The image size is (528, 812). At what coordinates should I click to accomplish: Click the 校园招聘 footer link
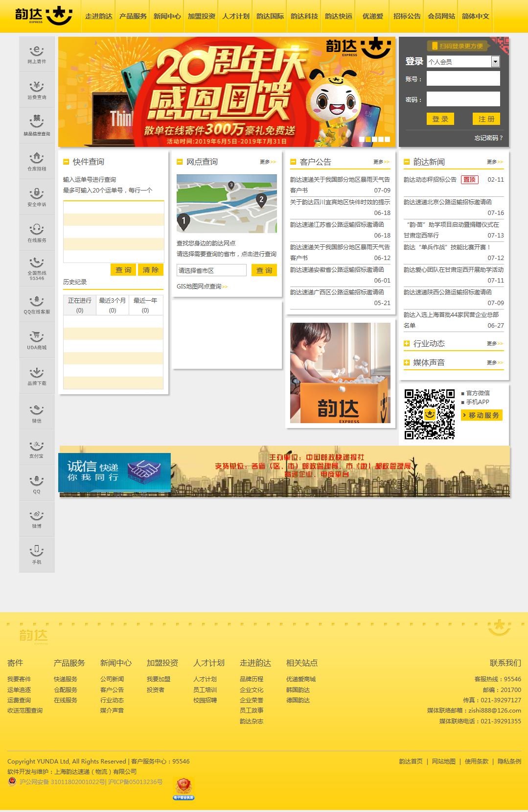tap(205, 700)
